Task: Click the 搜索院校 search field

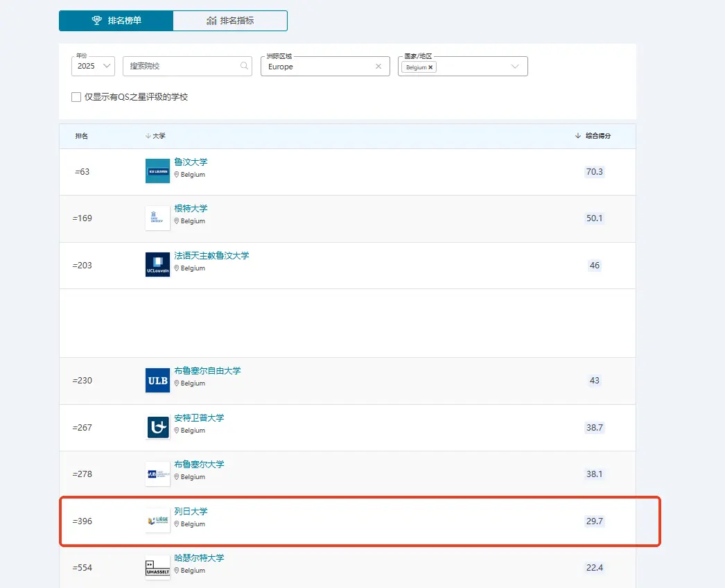Action: 187,66
